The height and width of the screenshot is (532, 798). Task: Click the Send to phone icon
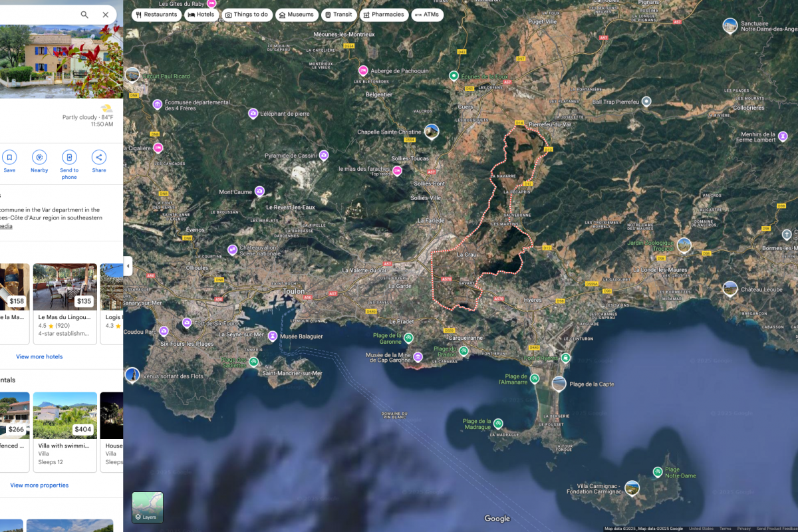69,158
